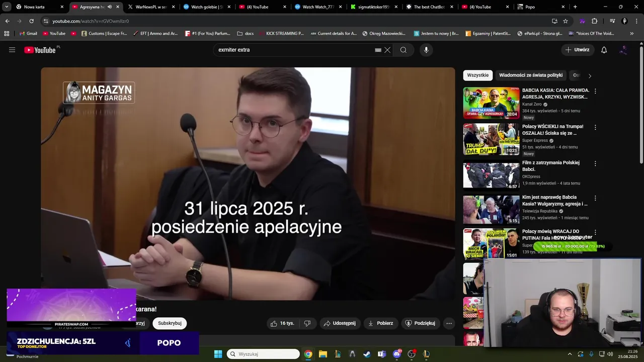The image size is (644, 362).
Task: Show more bookmarks with the chevron
Action: [632, 33]
